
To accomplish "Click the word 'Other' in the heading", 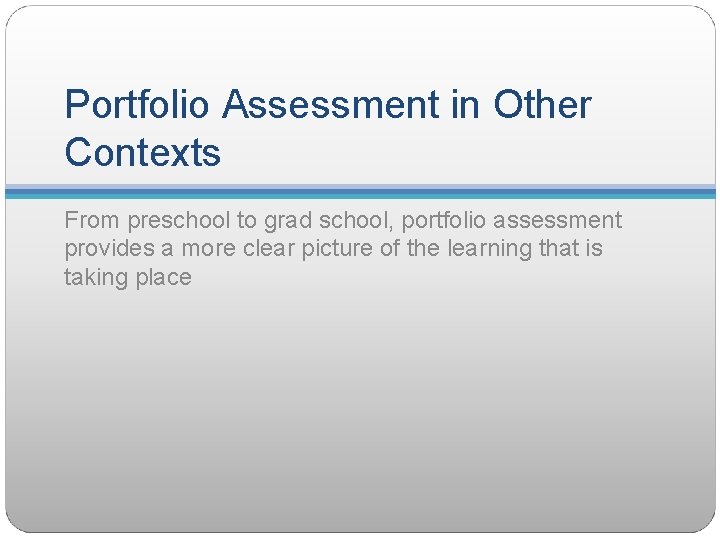I will [x=542, y=104].
